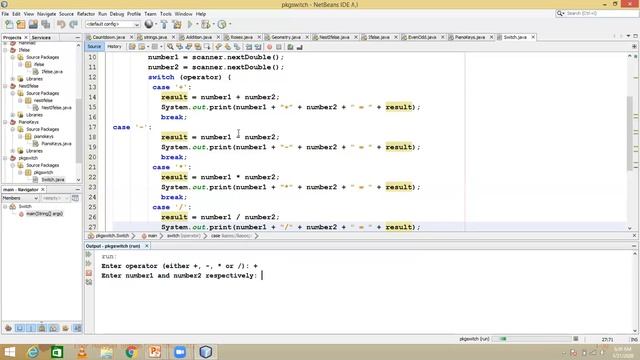The image size is (640, 360).
Task: Expand Libraries under PianoKeys project
Action: click(x=13, y=151)
